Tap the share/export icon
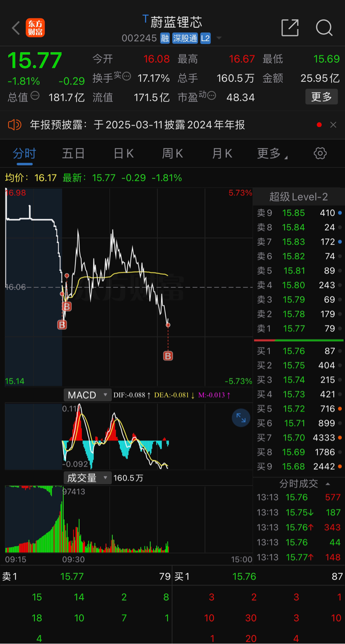 click(290, 28)
